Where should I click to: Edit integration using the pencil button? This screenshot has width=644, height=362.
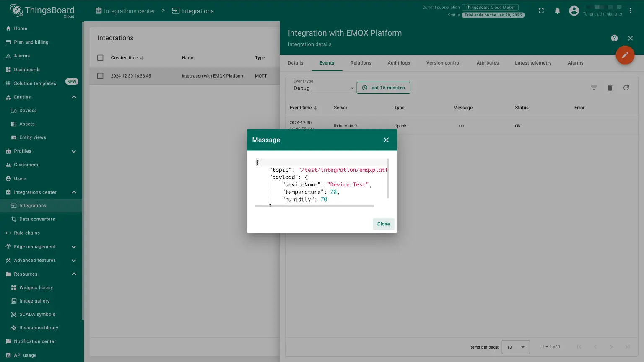coord(625,55)
